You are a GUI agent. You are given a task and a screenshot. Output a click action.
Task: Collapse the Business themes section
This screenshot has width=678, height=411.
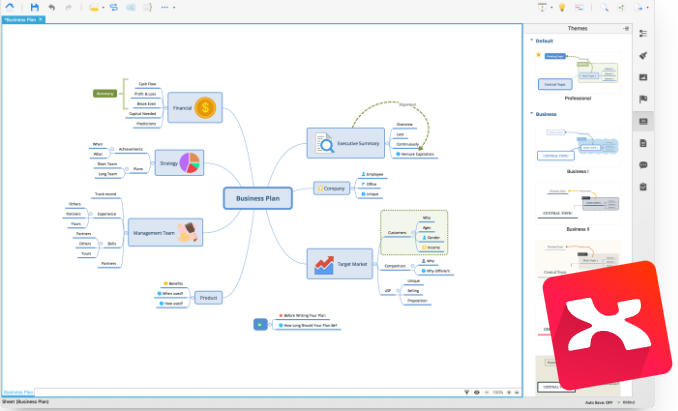pyautogui.click(x=531, y=114)
